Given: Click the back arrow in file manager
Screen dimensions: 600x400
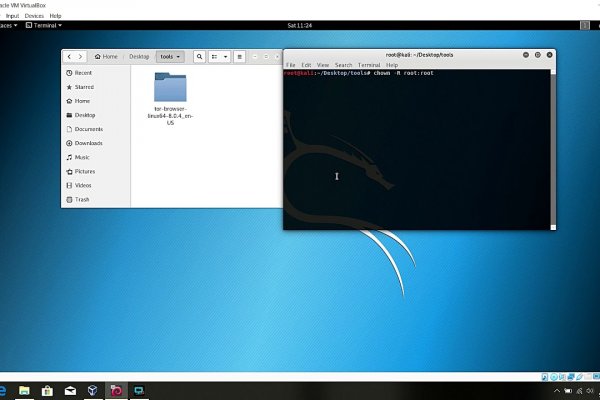Looking at the screenshot, I should 70,57.
